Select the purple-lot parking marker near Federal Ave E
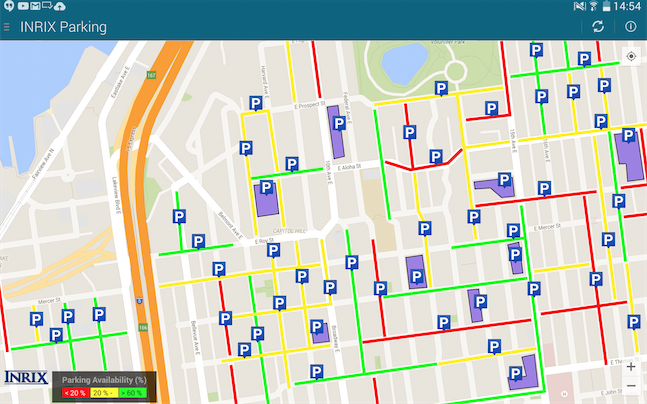 click(339, 123)
